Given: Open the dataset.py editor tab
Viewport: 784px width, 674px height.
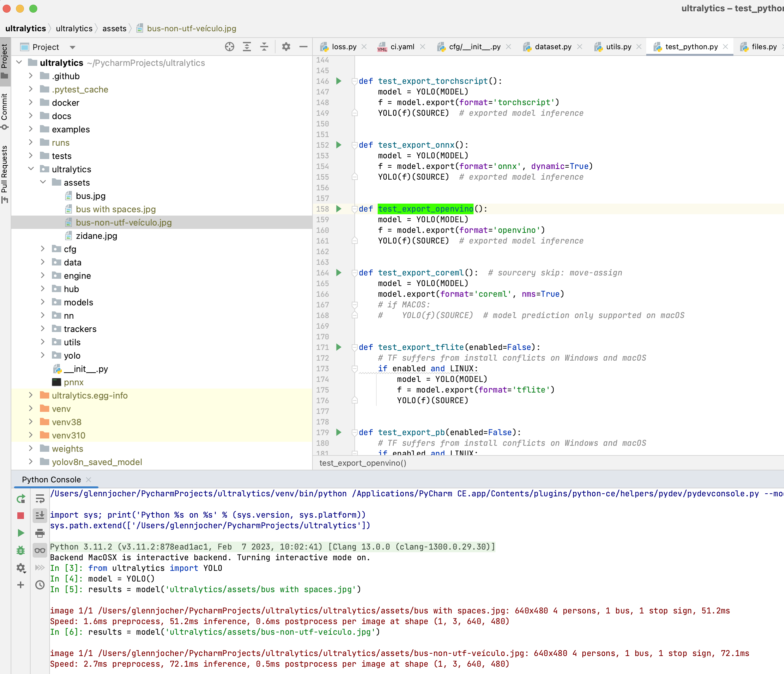Looking at the screenshot, I should click(553, 47).
